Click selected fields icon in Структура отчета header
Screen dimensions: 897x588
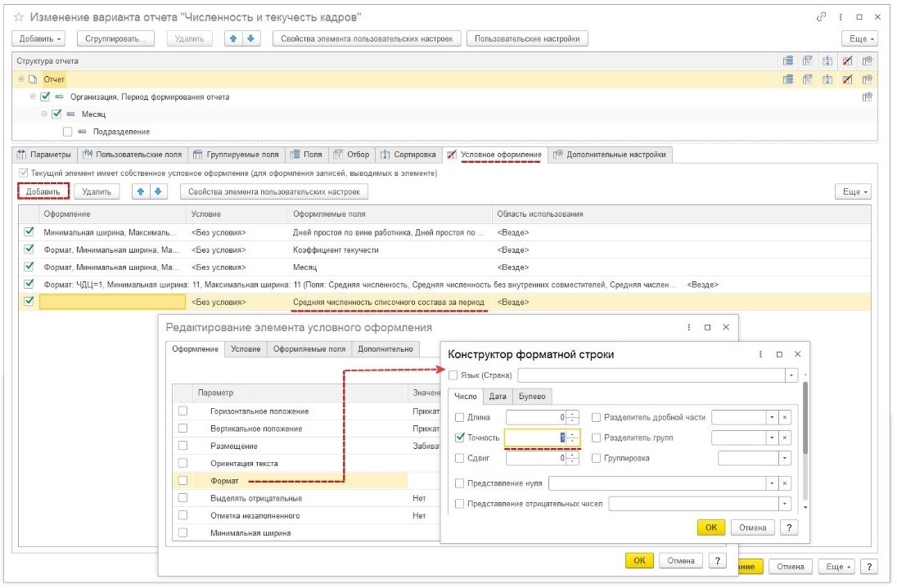point(787,61)
